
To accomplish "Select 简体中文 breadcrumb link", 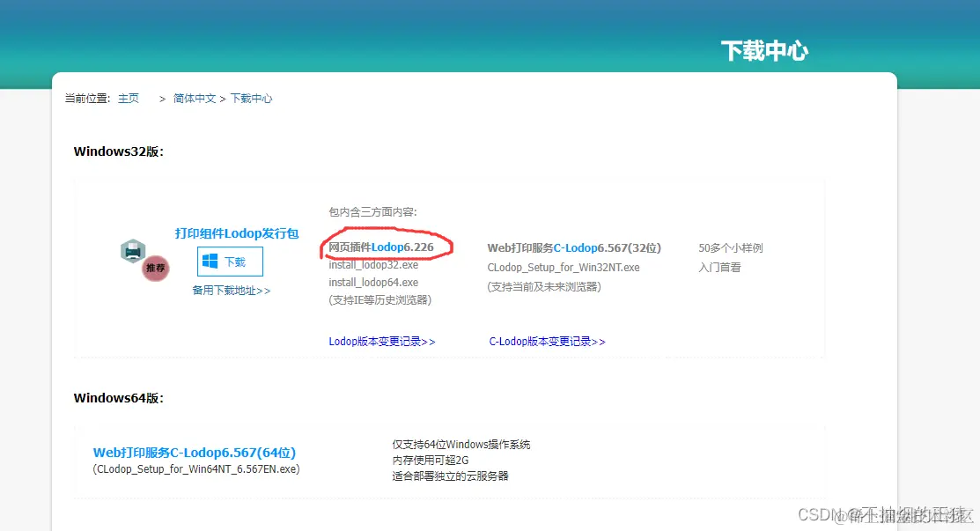I will point(195,98).
